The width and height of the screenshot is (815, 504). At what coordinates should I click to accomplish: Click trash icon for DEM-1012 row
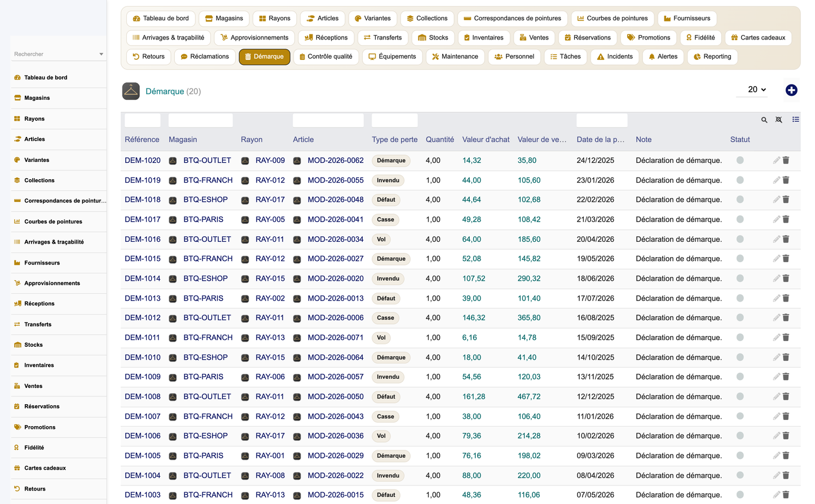[x=786, y=318]
